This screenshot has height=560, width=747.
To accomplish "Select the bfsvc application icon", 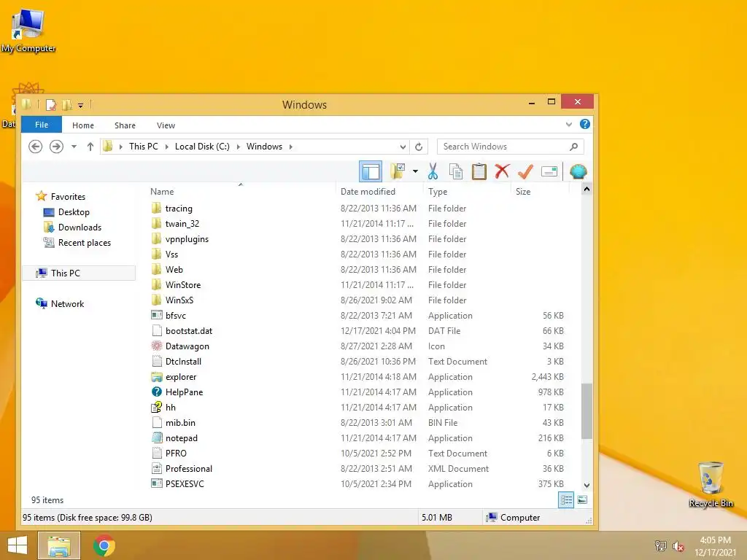I will click(x=157, y=315).
